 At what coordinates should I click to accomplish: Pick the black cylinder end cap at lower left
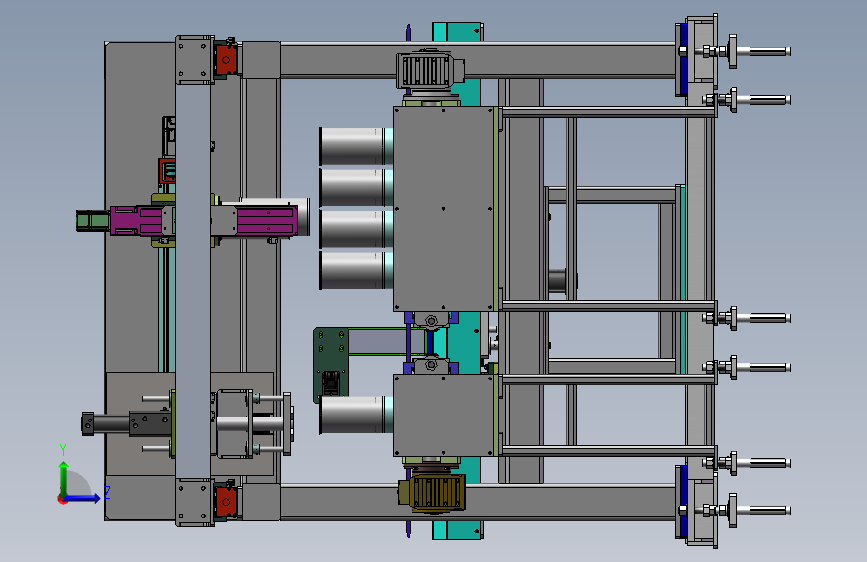88,424
